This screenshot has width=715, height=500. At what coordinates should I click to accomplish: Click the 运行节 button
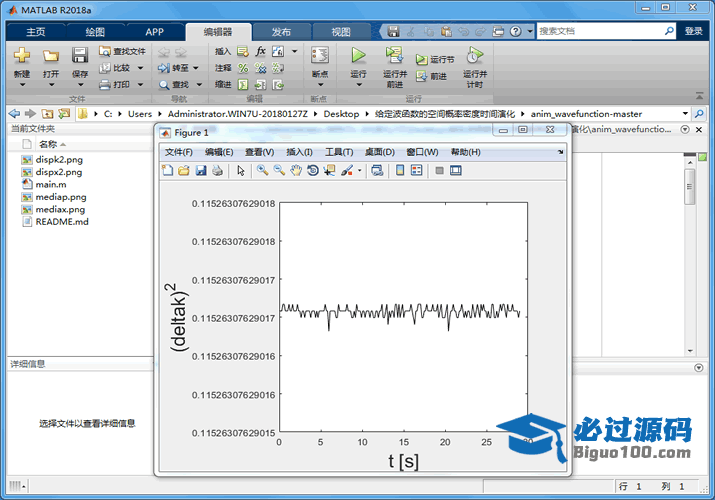point(435,60)
